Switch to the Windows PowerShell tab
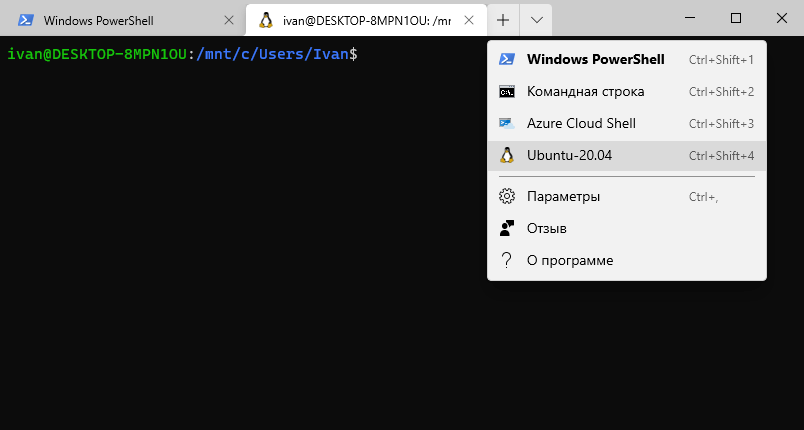 pyautogui.click(x=123, y=20)
